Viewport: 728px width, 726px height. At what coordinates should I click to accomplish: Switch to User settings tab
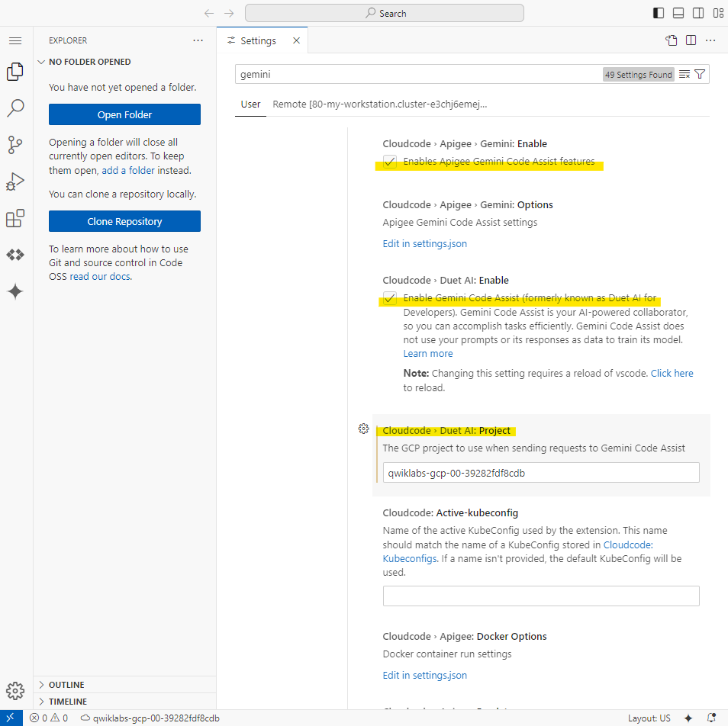point(251,104)
